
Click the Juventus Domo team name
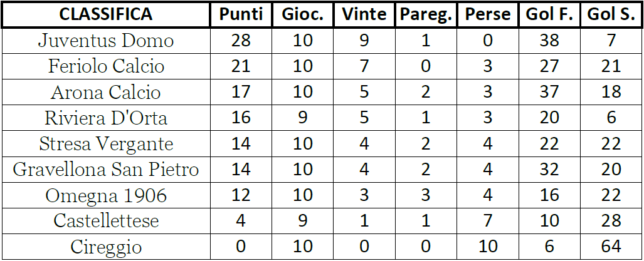tap(106, 41)
